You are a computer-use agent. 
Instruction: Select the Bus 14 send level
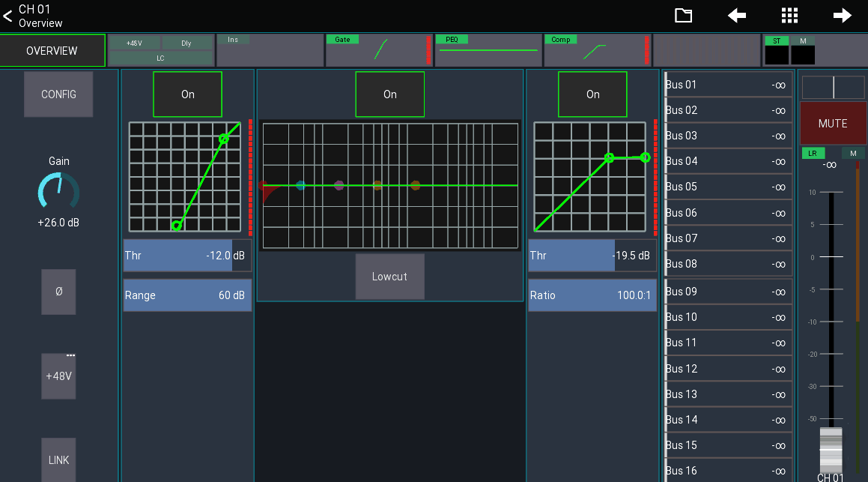coord(728,419)
